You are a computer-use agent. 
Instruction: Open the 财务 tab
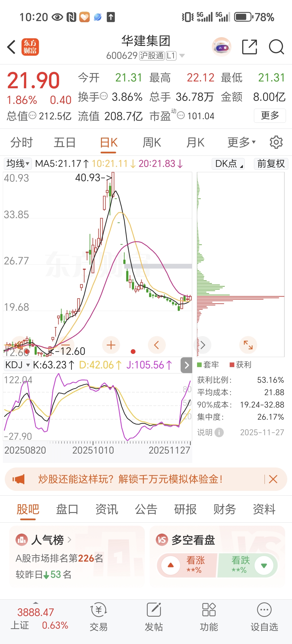pos(224,509)
